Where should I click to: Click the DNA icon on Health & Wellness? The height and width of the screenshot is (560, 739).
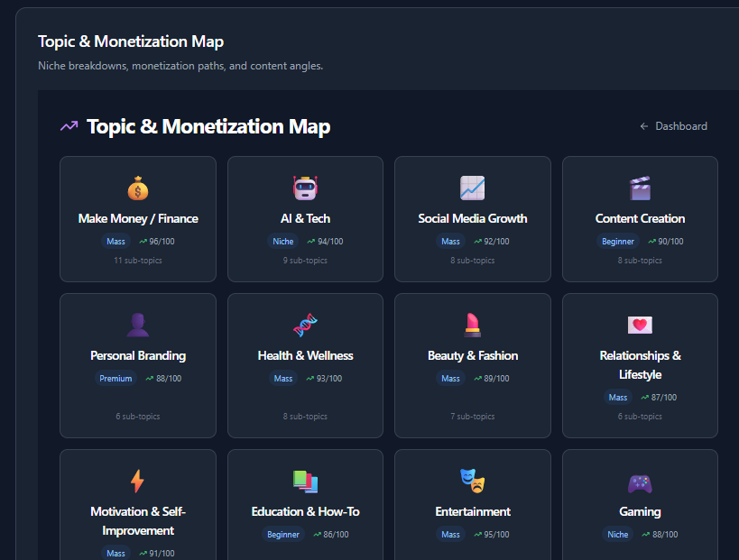pos(305,325)
